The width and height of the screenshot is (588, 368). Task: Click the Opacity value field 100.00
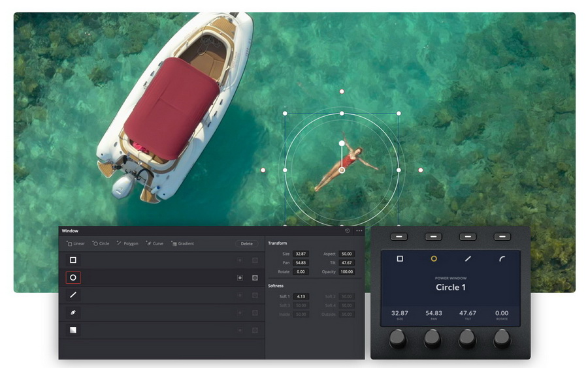[346, 272]
